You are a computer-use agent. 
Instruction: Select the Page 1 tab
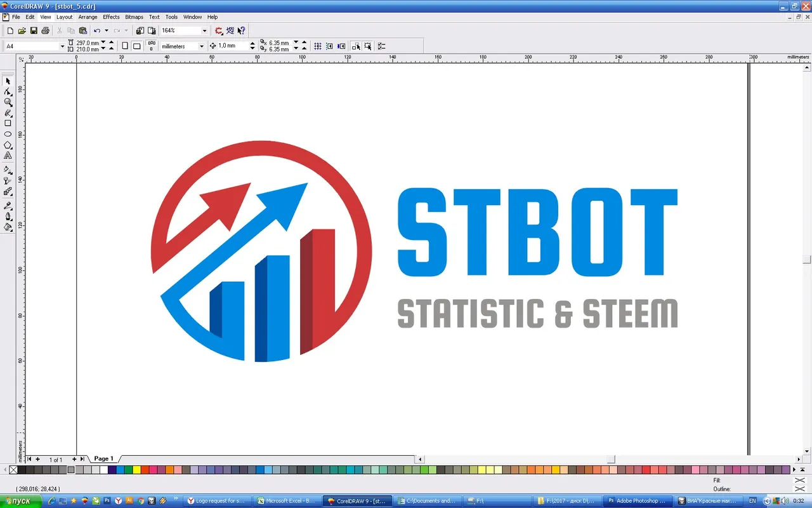[x=103, y=458]
